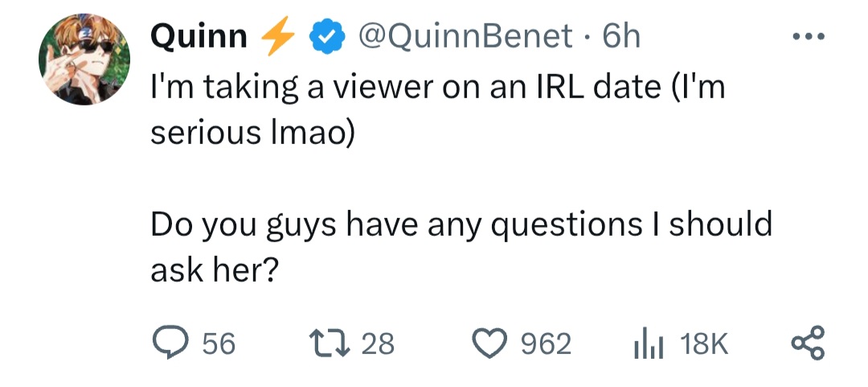The image size is (868, 387).
Task: Click the 18K views count
Action: pyautogui.click(x=704, y=344)
